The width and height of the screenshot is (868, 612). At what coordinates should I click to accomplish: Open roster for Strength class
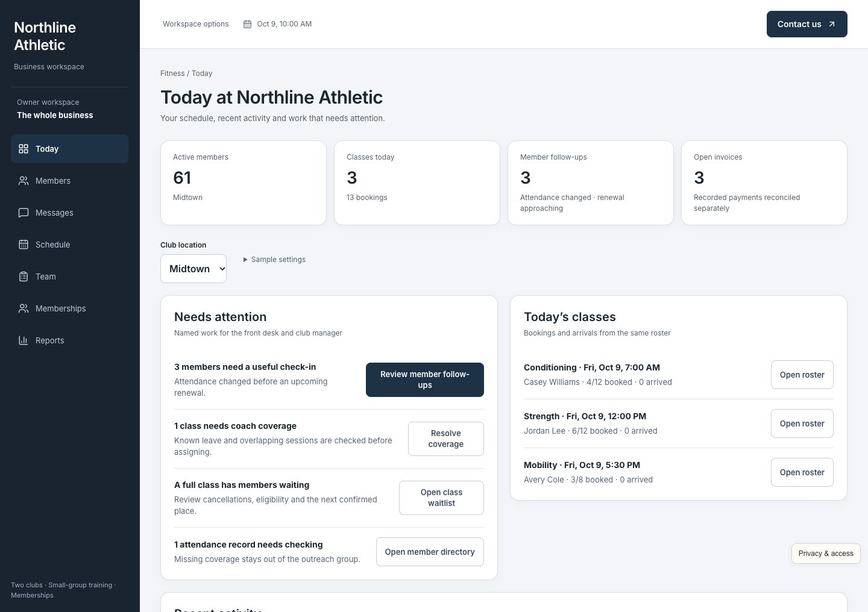pyautogui.click(x=802, y=423)
